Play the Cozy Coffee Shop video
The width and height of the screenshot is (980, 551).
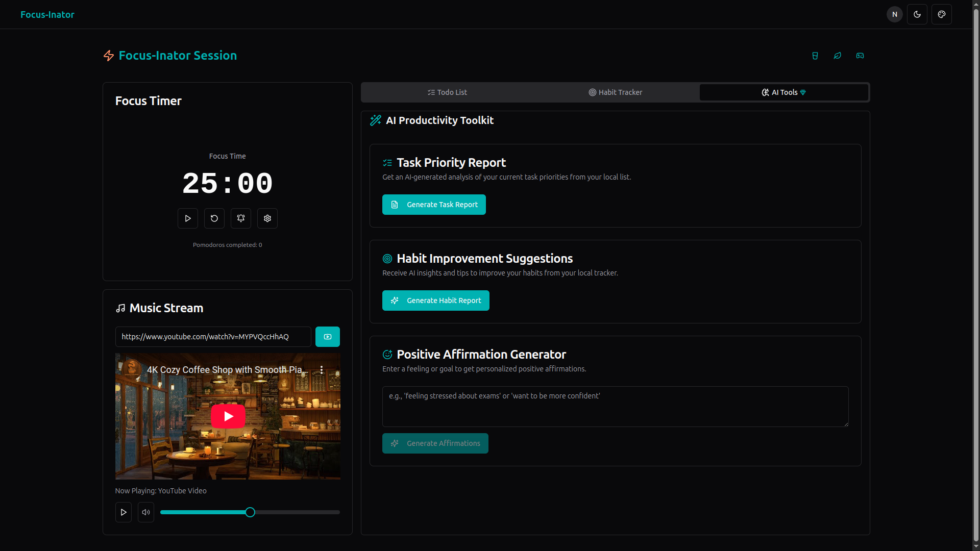pyautogui.click(x=228, y=416)
